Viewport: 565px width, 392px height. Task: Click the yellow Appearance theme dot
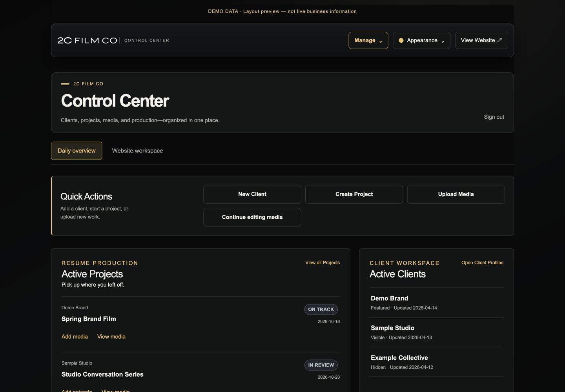point(401,40)
